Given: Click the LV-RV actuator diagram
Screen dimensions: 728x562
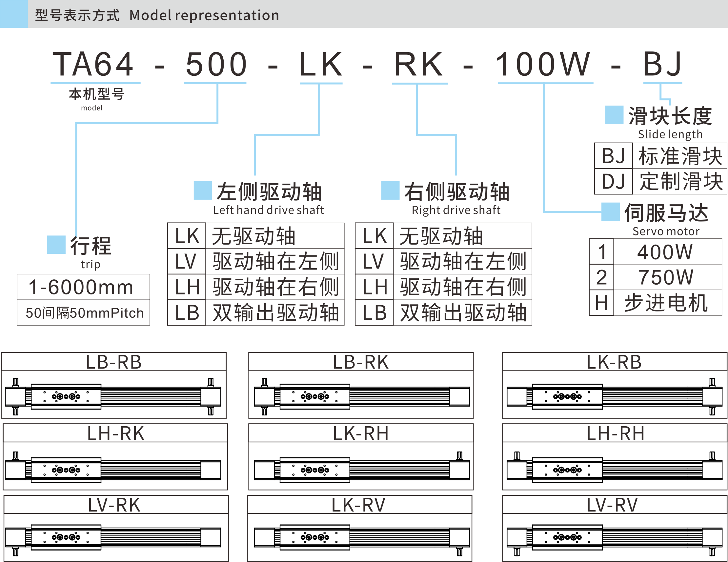Looking at the screenshot, I should pyautogui.click(x=614, y=537).
